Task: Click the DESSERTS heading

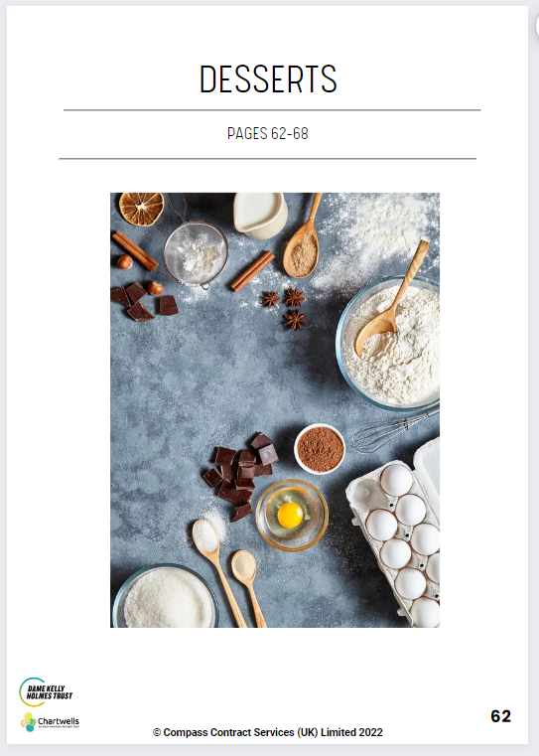Action: click(268, 79)
